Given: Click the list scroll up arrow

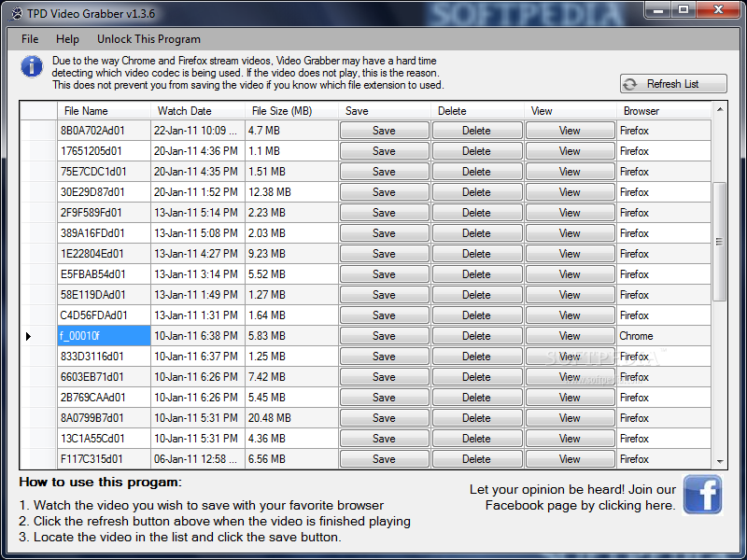Looking at the screenshot, I should click(720, 109).
